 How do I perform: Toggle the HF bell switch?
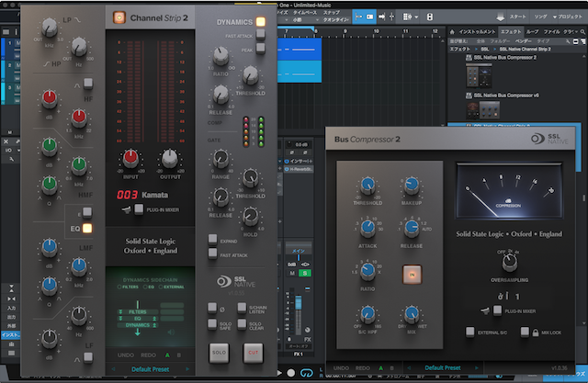coord(88,84)
